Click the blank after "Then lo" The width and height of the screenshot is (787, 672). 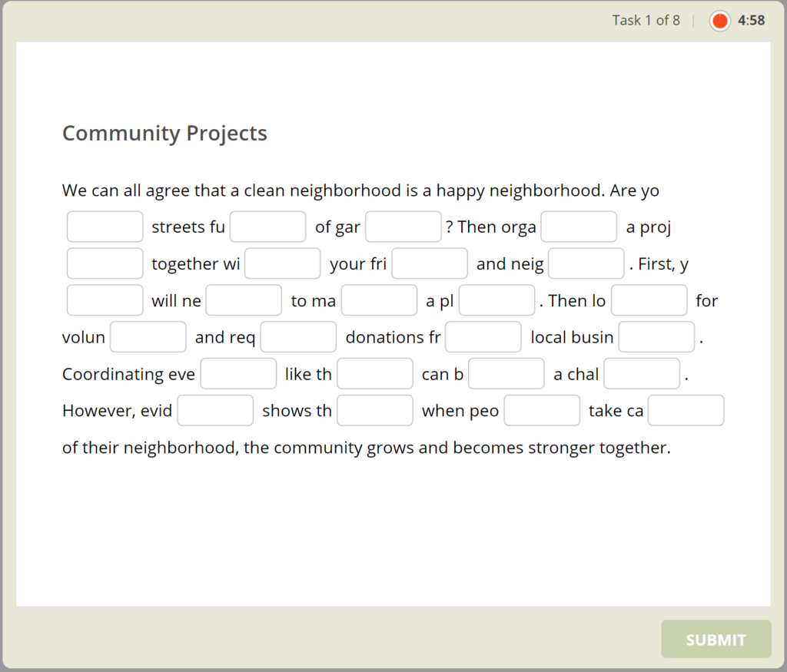pyautogui.click(x=649, y=300)
